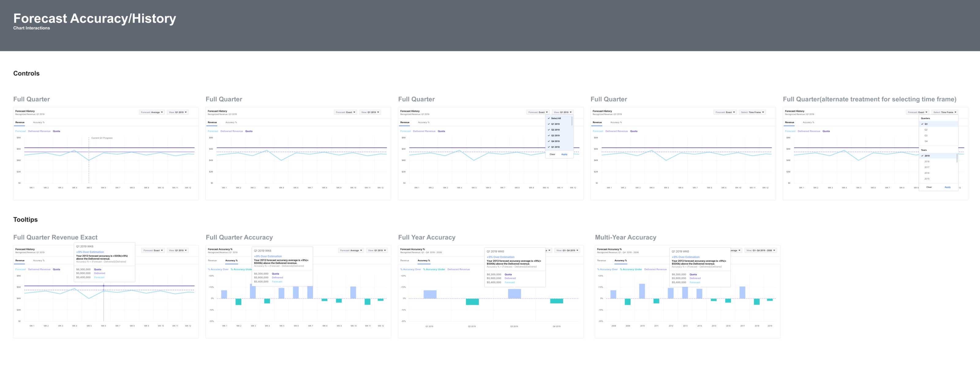Click the Current Q1 Progress marker line

pyautogui.click(x=89, y=160)
